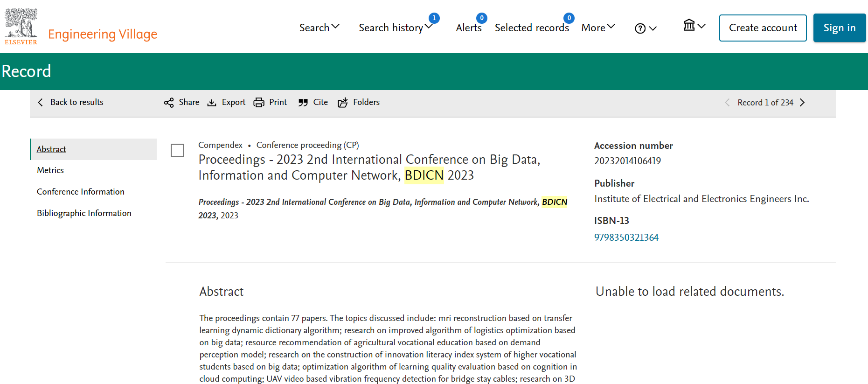Go to next record arrow
This screenshot has height=384, width=868.
pyautogui.click(x=802, y=103)
